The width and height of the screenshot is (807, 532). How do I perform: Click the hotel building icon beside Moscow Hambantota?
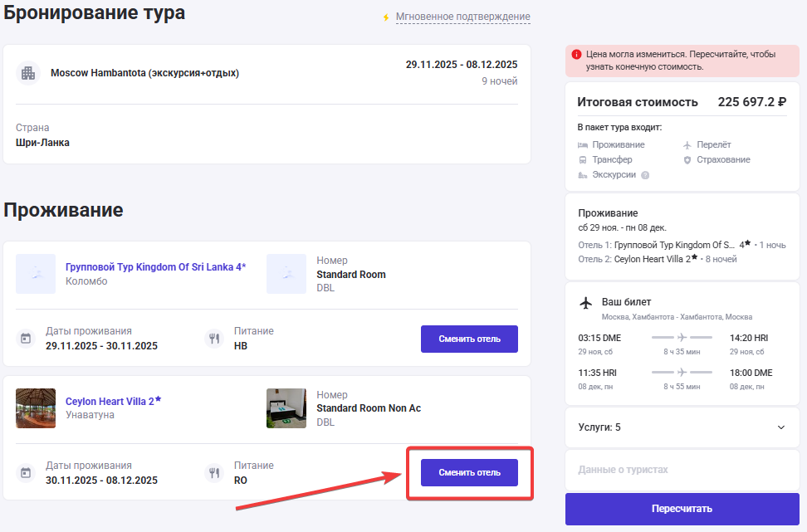[28, 73]
